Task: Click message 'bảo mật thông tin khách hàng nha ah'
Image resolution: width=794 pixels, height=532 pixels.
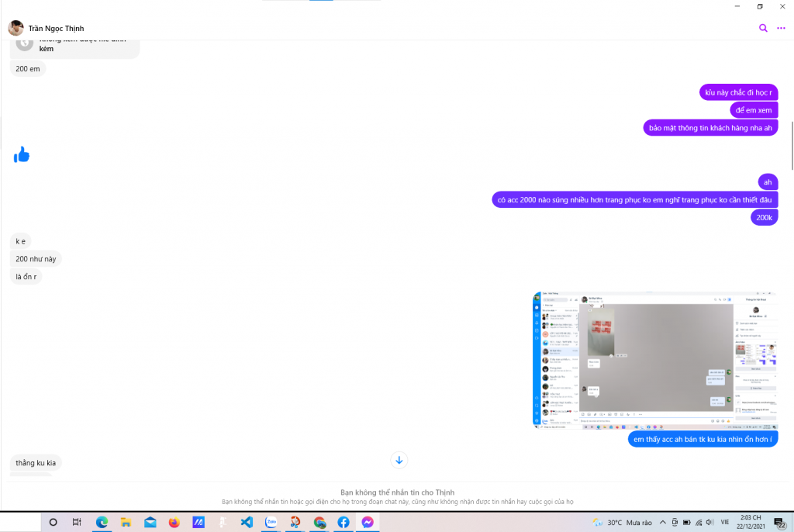Action: point(710,128)
